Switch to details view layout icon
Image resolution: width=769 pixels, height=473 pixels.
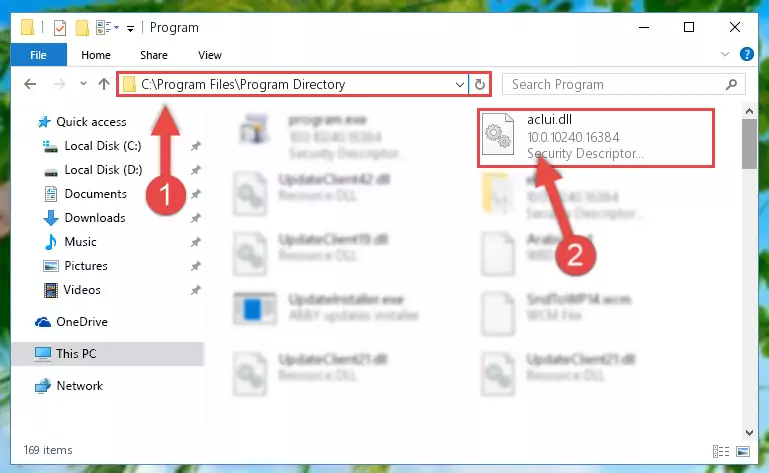point(720,451)
